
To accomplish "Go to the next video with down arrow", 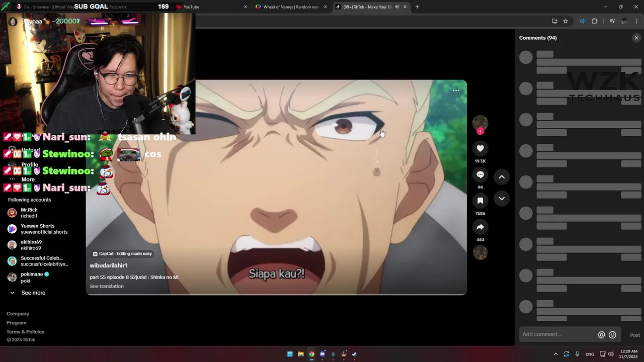I will (x=502, y=199).
